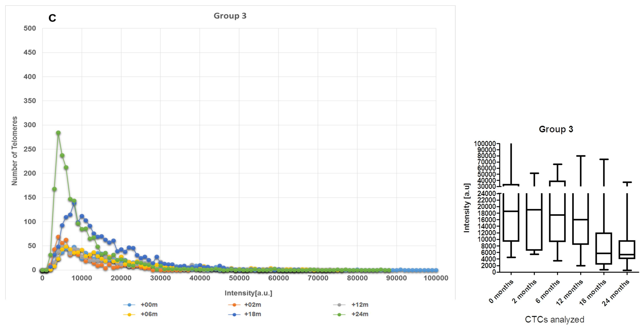Click the 500 y-axis tick label
The image size is (644, 331).
pyautogui.click(x=30, y=28)
